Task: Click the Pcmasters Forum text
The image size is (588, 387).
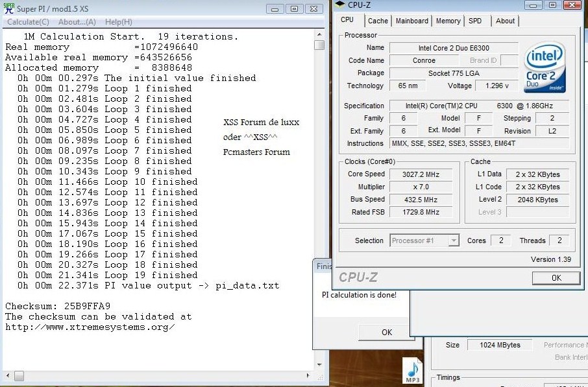Action: [x=256, y=152]
